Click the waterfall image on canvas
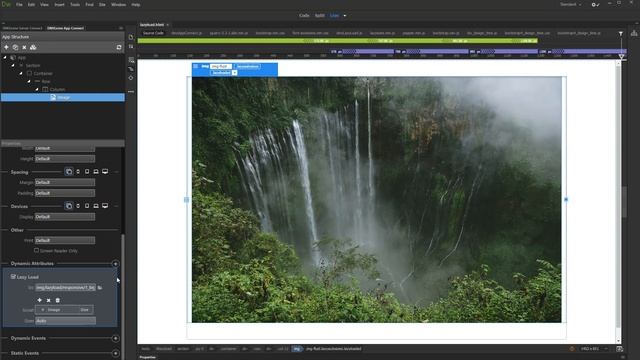 tap(376, 200)
